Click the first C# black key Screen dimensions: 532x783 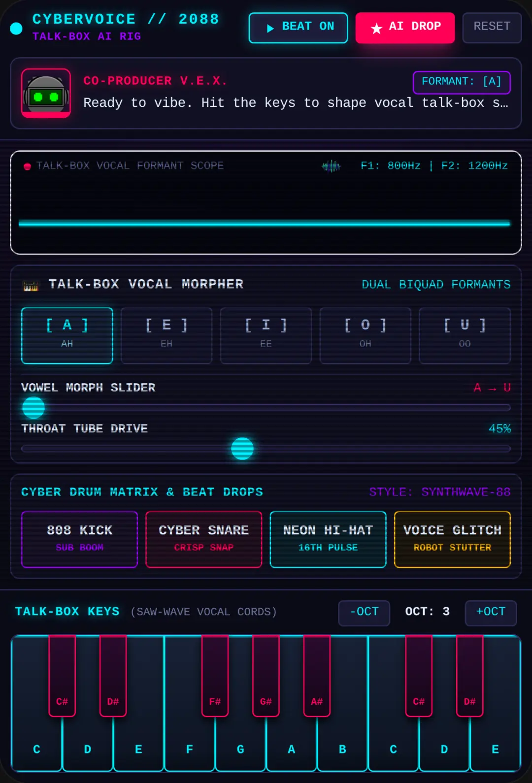tap(62, 676)
